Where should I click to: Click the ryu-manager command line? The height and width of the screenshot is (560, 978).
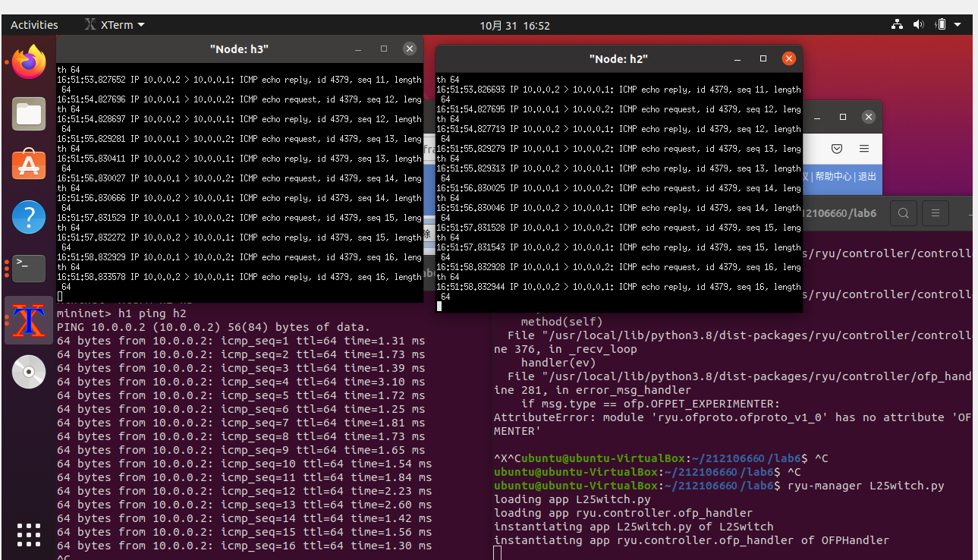tap(719, 486)
